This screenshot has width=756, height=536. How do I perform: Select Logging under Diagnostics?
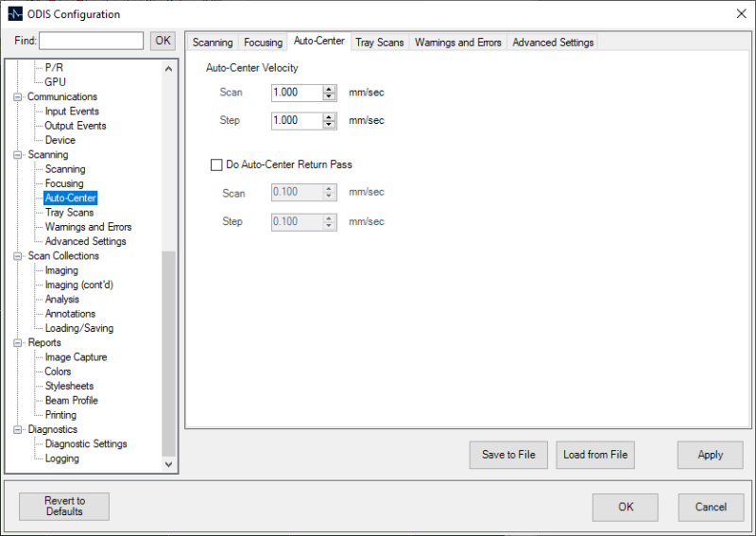click(x=62, y=458)
